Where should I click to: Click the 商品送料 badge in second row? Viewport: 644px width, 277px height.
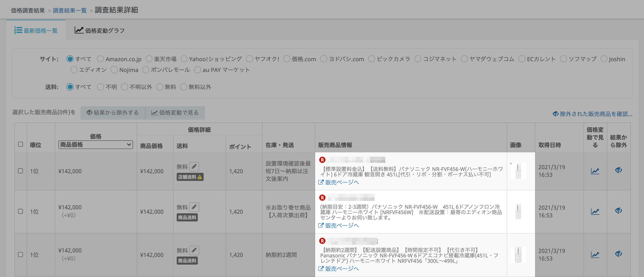point(187,218)
